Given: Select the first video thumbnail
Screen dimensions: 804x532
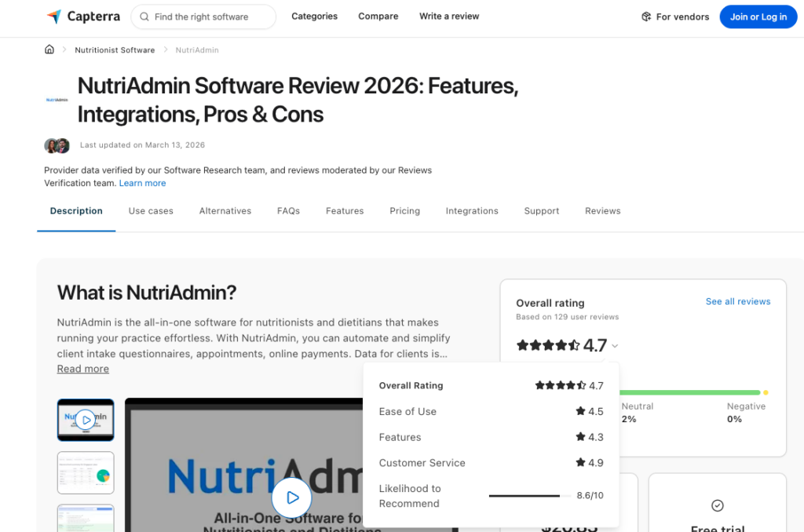Looking at the screenshot, I should click(x=86, y=420).
